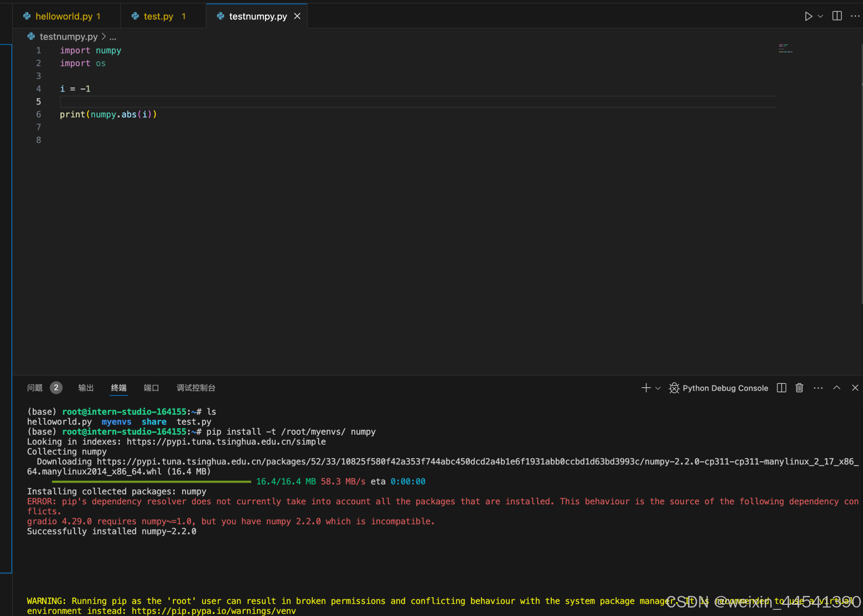The width and height of the screenshot is (863, 616).
Task: Create new terminal with plus icon
Action: click(646, 388)
